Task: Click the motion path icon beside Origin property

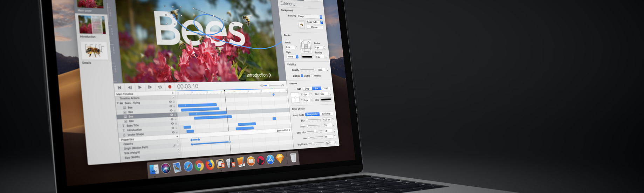Action: pyautogui.click(x=174, y=145)
